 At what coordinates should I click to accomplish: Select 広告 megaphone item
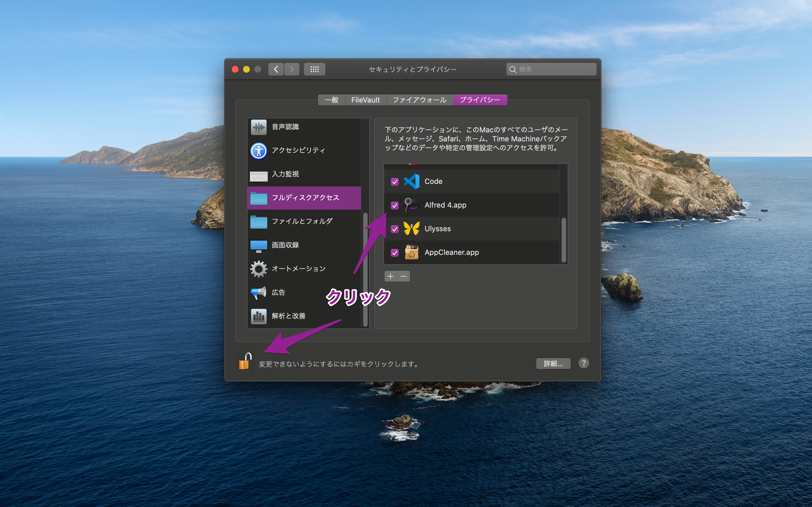[304, 292]
